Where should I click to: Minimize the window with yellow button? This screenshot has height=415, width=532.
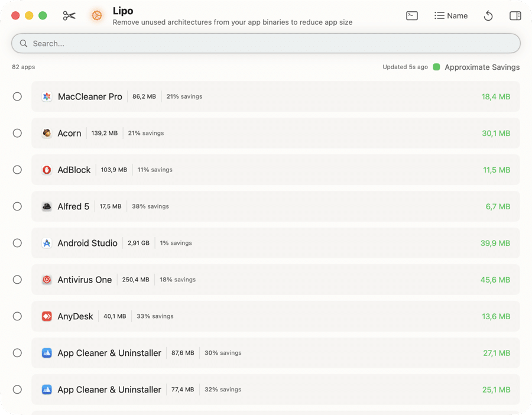(29, 15)
